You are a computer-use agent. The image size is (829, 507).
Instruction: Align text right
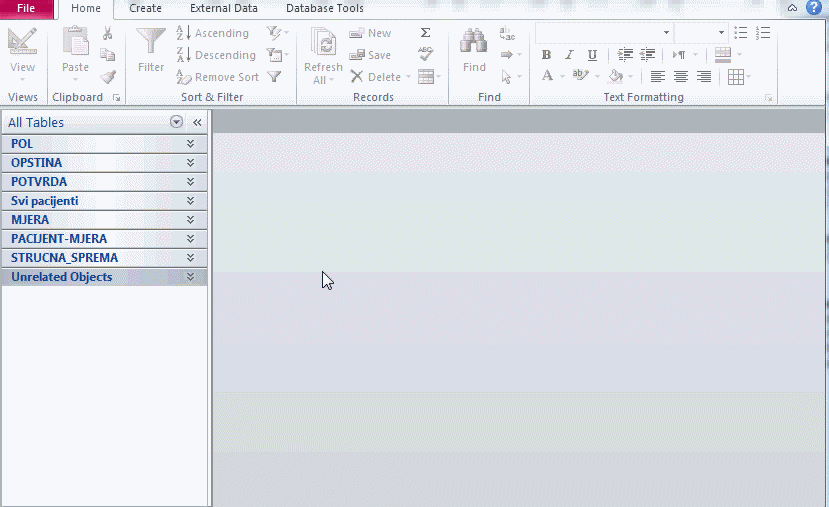703,77
